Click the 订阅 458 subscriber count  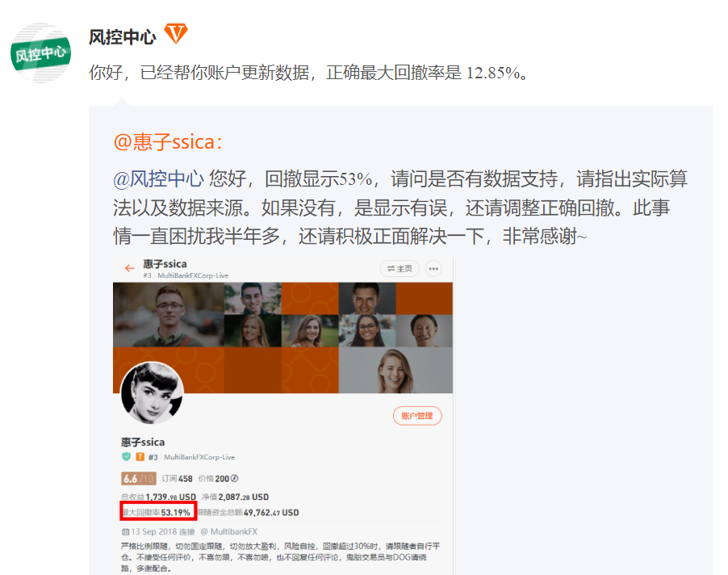177,478
